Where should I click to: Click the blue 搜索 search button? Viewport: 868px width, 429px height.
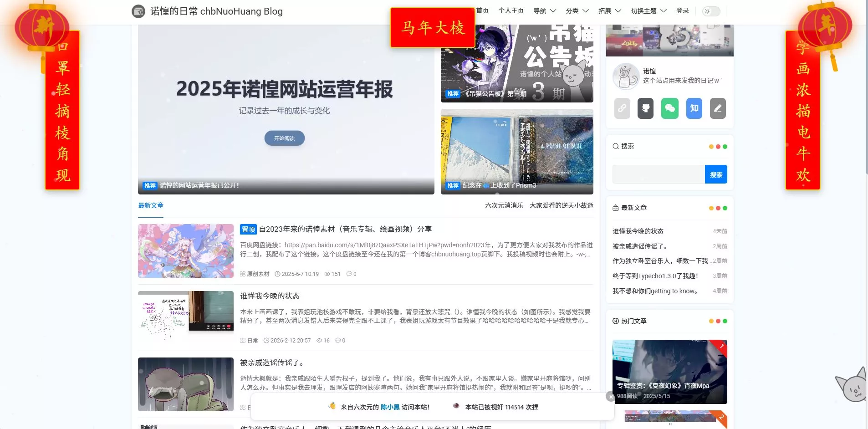pyautogui.click(x=715, y=174)
